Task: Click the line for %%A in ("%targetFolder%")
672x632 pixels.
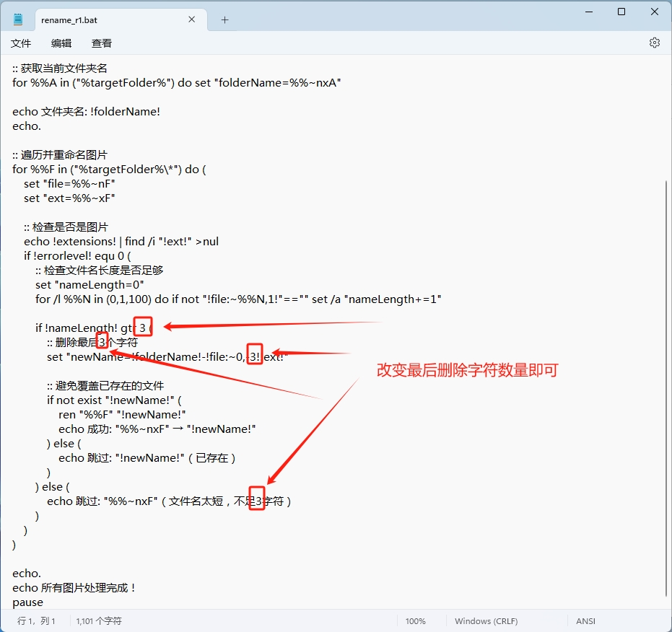Action: 177,83
